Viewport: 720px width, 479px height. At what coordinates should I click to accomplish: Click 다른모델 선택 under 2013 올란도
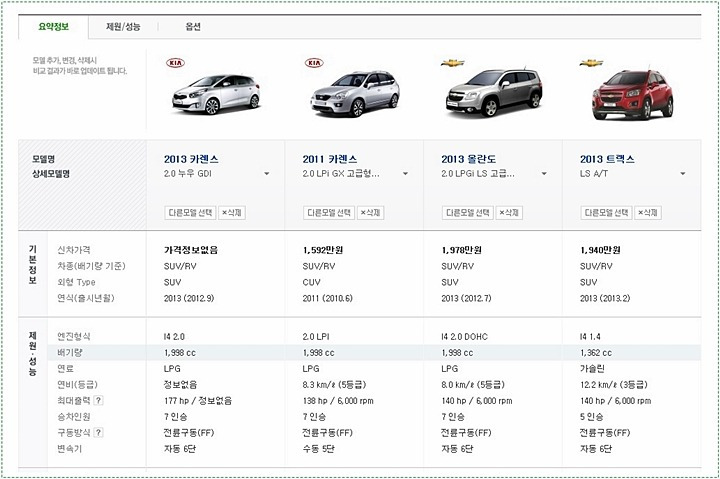[x=467, y=213]
